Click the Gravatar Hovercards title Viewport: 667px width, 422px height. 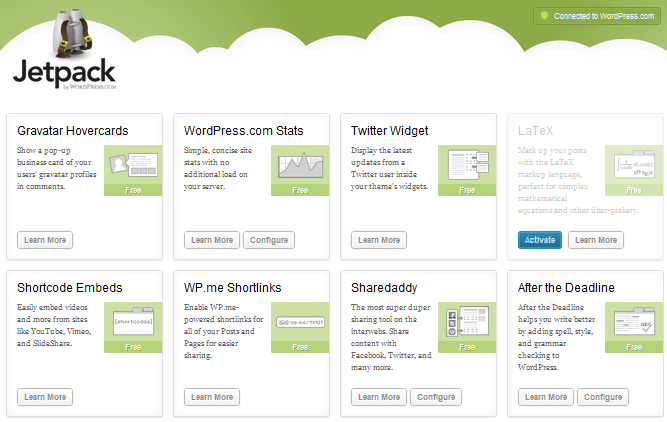tap(73, 131)
